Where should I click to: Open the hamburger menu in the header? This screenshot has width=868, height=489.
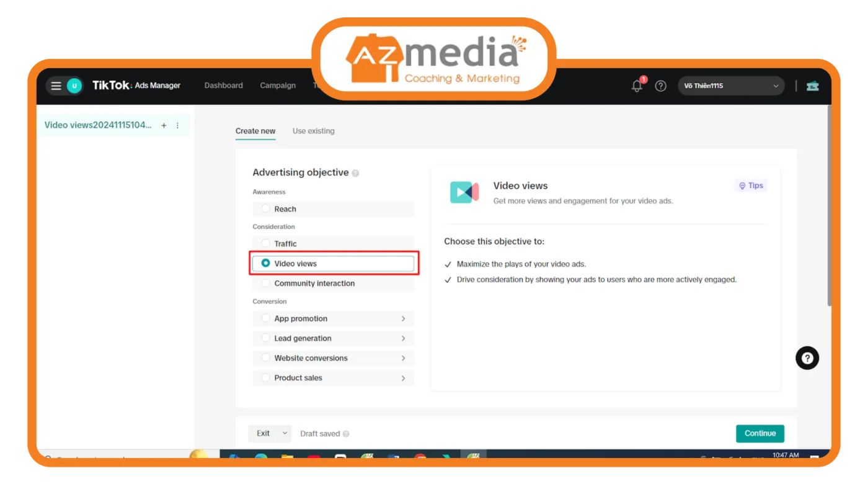[56, 86]
